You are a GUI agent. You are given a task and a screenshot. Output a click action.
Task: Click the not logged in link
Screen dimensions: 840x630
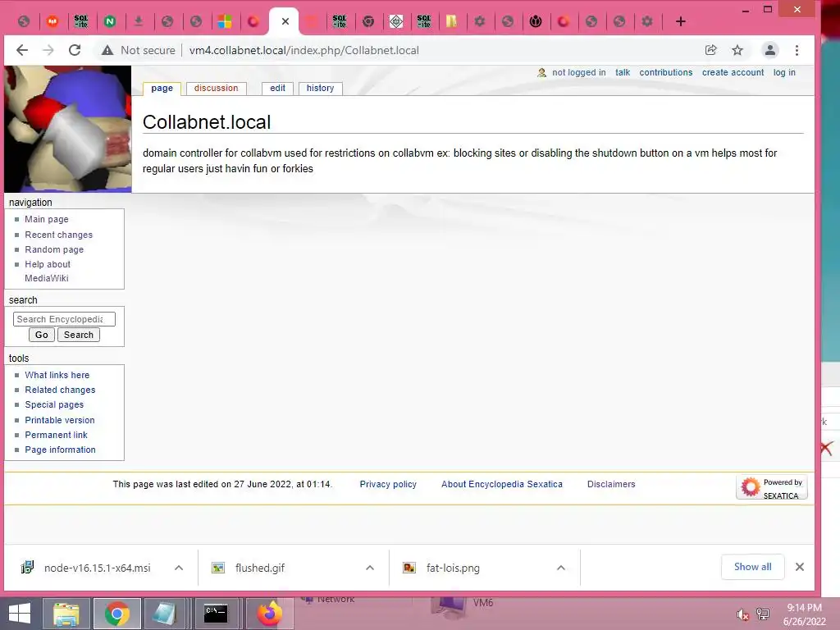pos(578,72)
